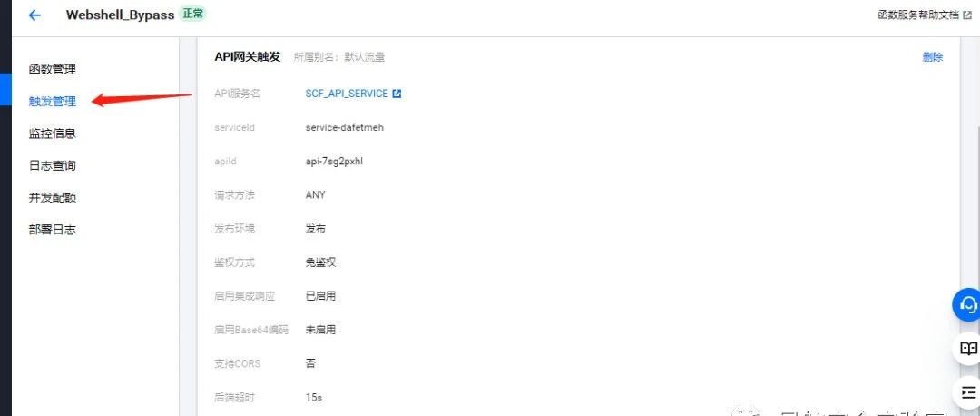Open 部署日志 in the sidebar
Screen dimensions: 980x416
coord(53,230)
